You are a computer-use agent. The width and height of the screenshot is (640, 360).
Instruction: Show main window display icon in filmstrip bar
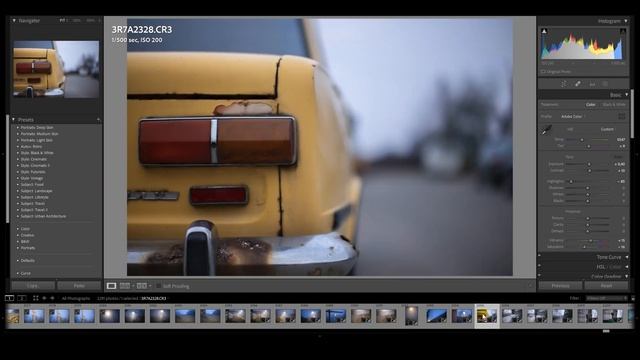[9, 298]
